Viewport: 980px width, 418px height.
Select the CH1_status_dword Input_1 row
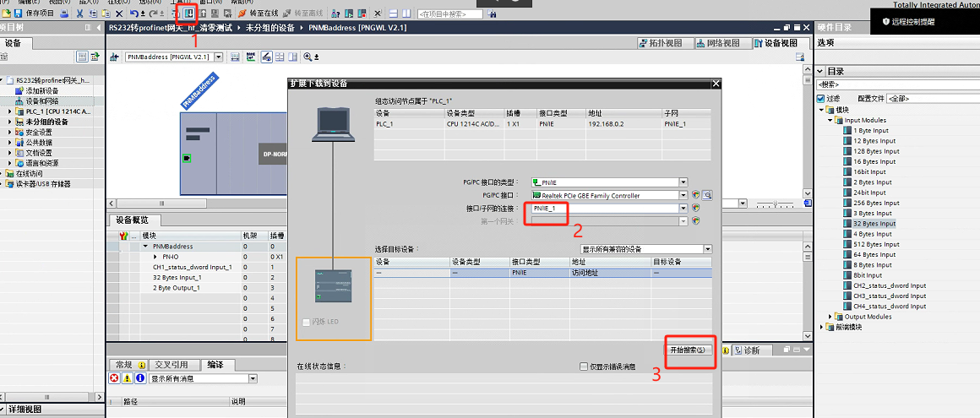click(192, 267)
